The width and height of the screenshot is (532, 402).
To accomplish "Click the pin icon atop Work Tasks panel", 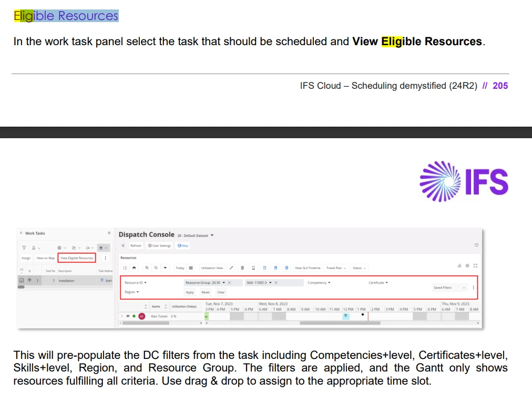I will tap(109, 233).
